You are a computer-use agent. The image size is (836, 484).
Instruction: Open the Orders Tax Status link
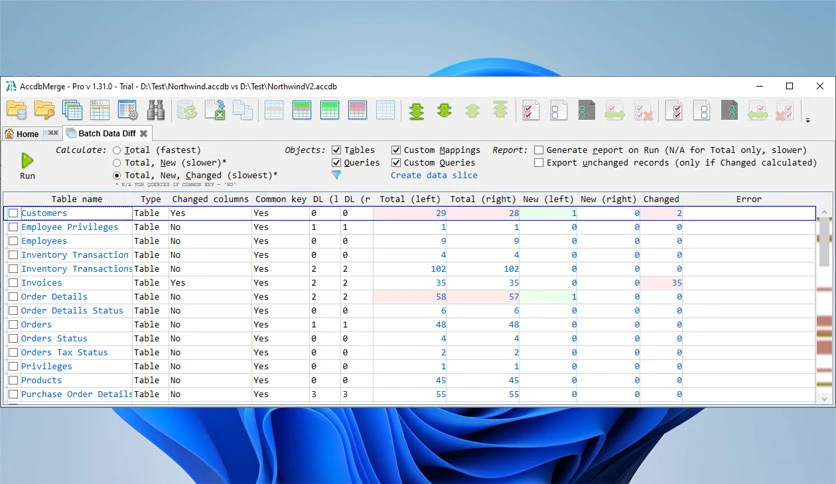click(x=64, y=352)
